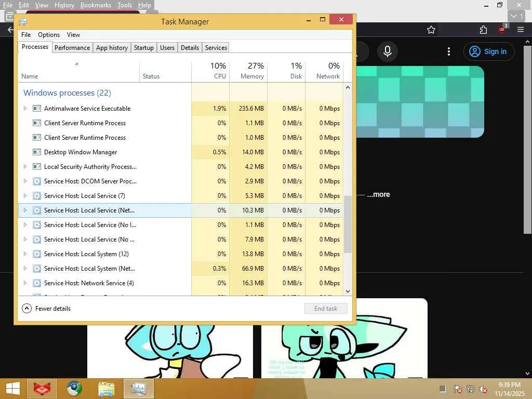
Task: Sort by the Name column header
Action: pos(78,71)
